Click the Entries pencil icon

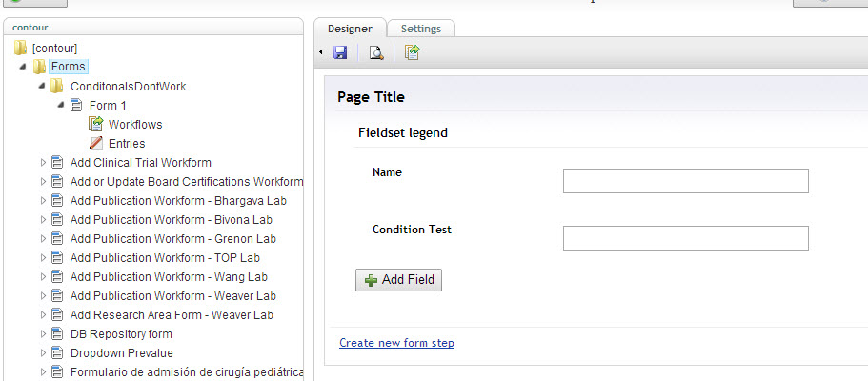[95, 143]
